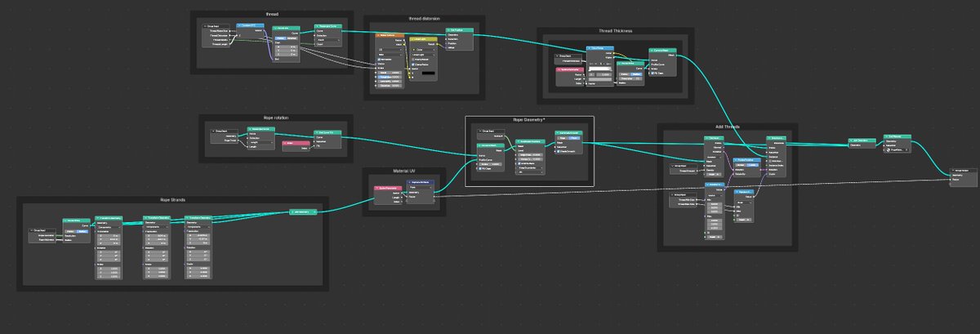
Task: Open the Capture Attribute domain dropdown
Action: 421,187
